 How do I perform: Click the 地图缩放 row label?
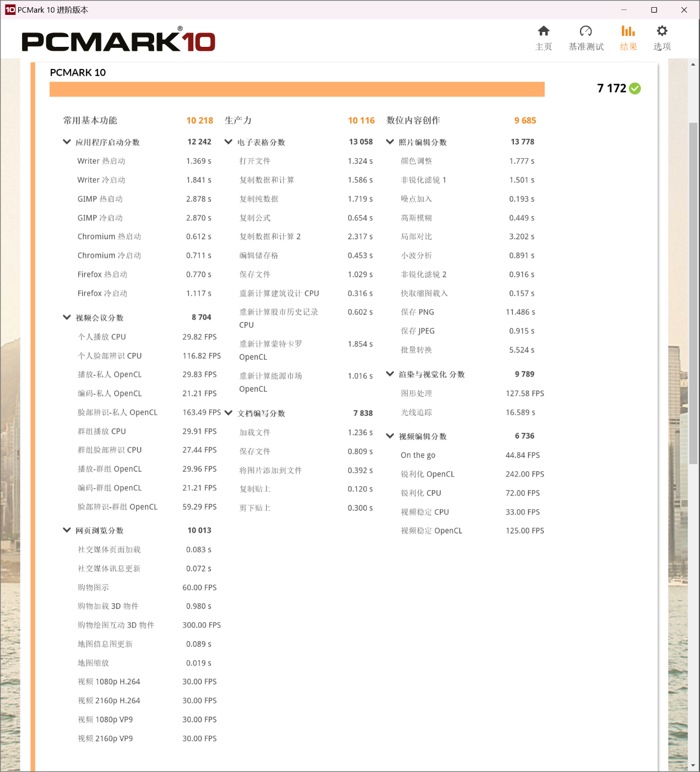click(93, 663)
